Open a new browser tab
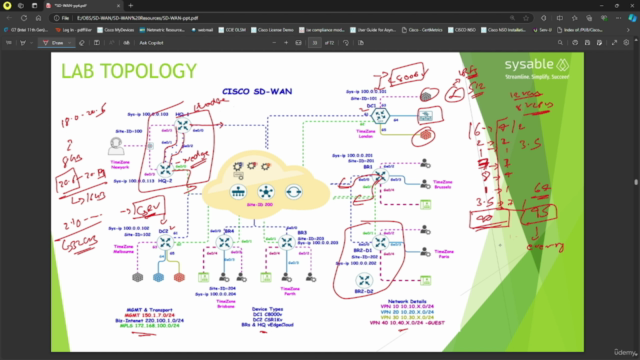The width and height of the screenshot is (640, 360). [x=131, y=6]
